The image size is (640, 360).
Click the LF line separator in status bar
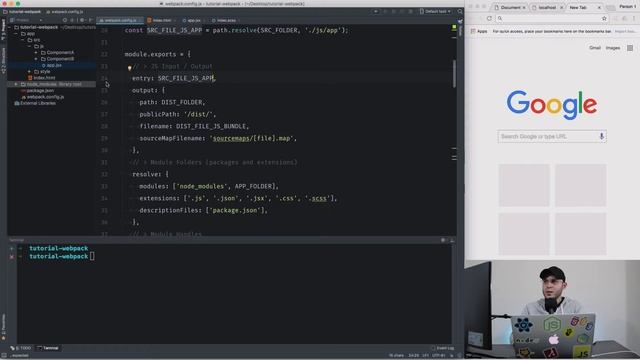point(425,356)
